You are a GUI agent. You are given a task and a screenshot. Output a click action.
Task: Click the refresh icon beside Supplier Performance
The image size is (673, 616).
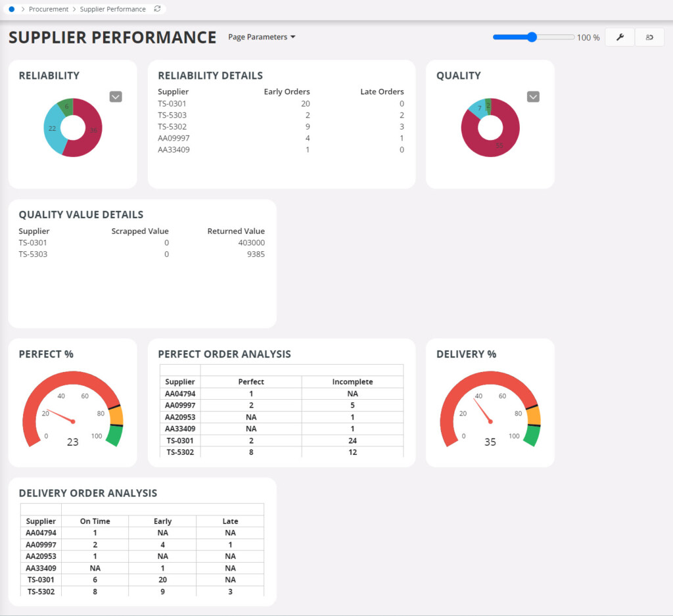click(157, 9)
